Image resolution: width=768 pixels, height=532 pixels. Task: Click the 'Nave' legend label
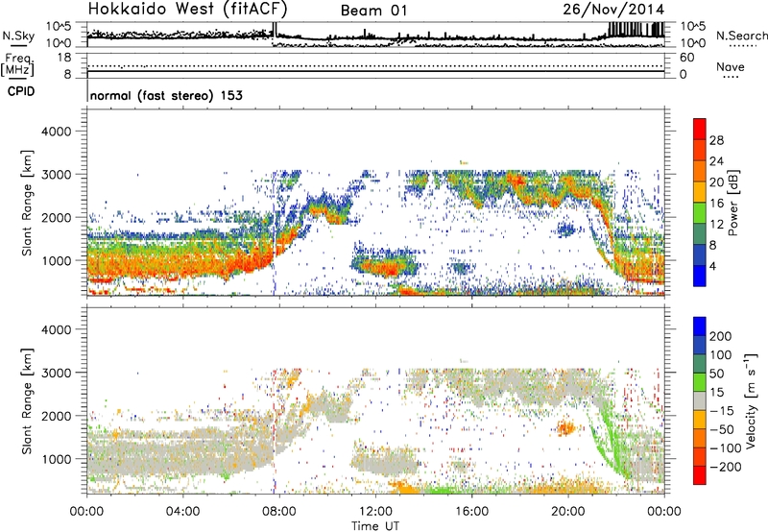pos(731,66)
